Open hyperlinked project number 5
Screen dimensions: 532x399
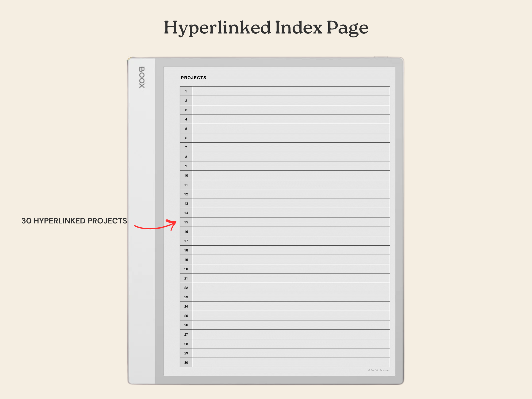[186, 129]
